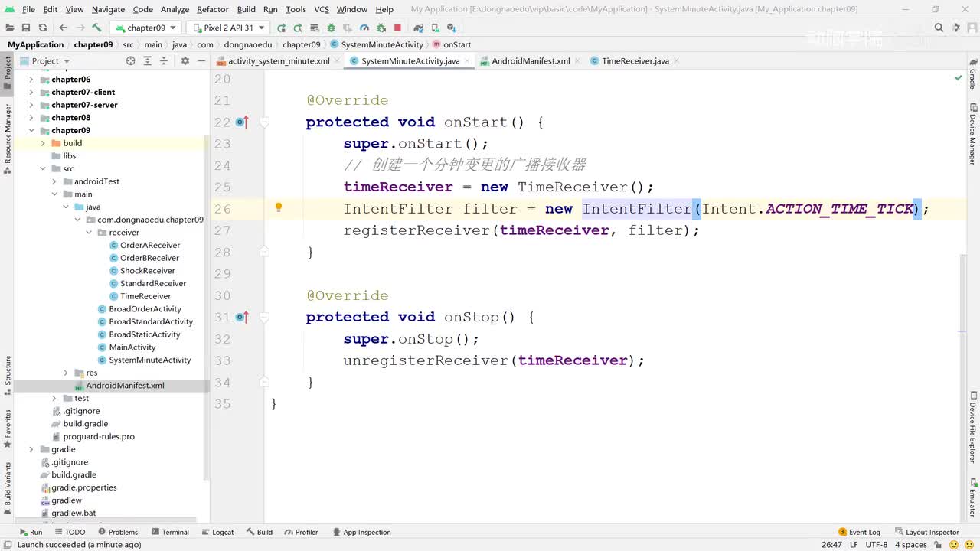Expand the androidTest folder

point(54,181)
